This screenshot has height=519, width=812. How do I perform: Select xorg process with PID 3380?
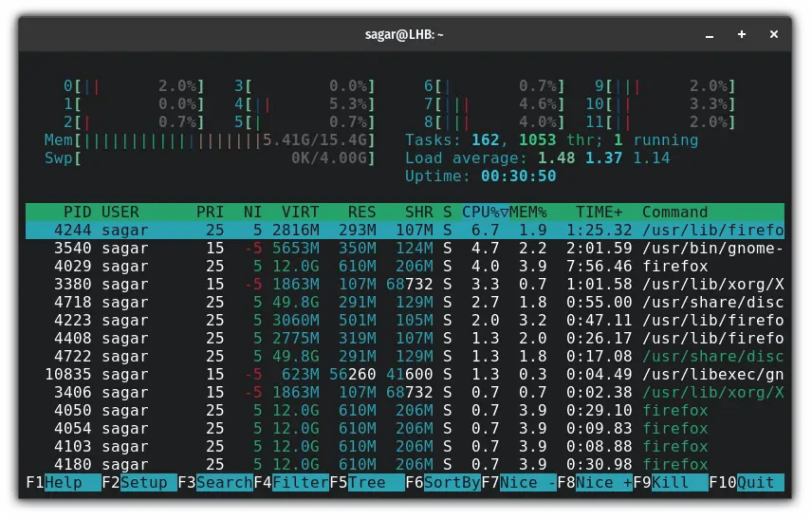point(405,284)
